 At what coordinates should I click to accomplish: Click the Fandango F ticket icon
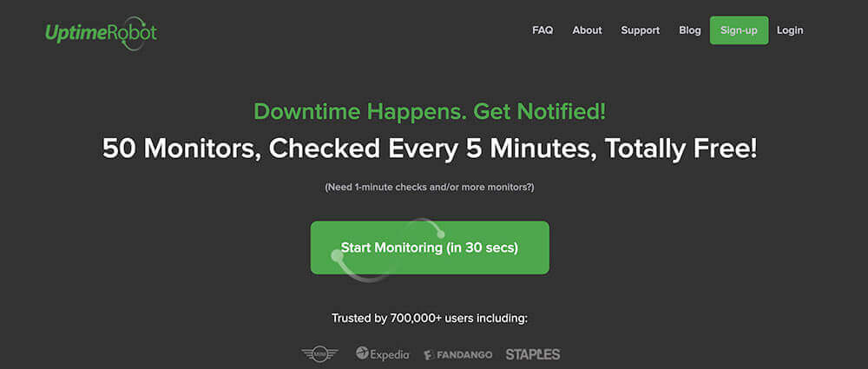tap(429, 354)
